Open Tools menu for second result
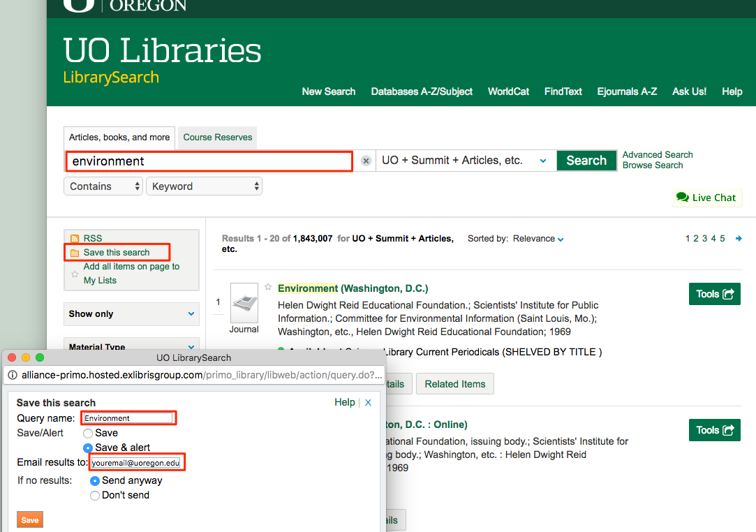756x532 pixels. coord(715,430)
